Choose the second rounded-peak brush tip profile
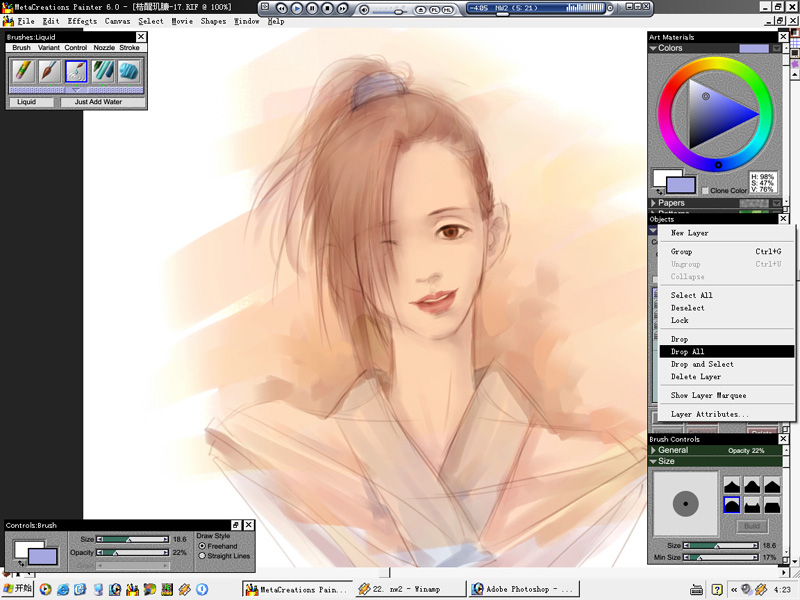800x600 pixels. coord(752,485)
